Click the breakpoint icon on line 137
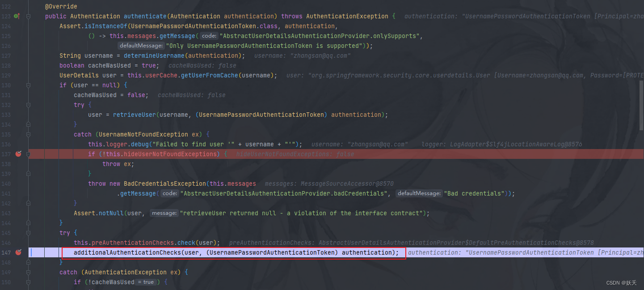 click(18, 154)
